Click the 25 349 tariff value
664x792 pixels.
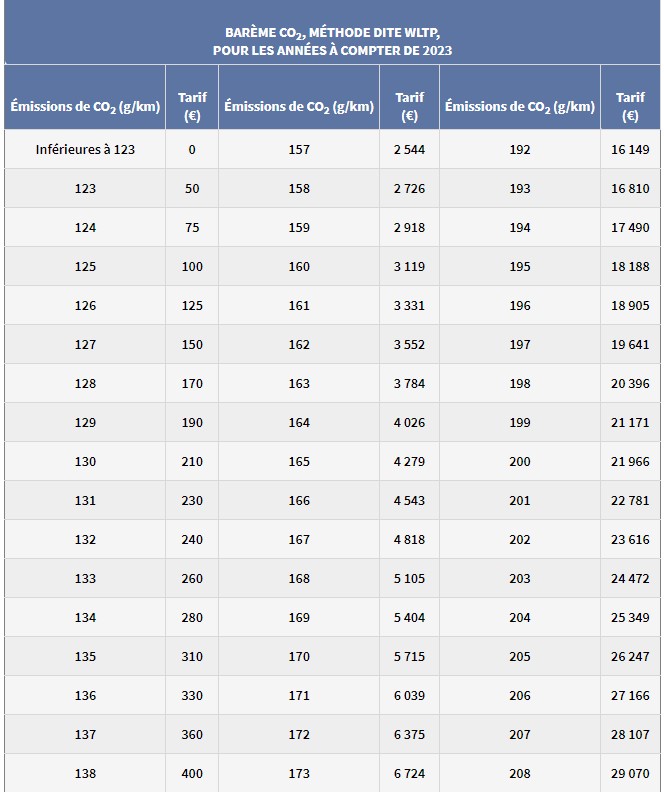pos(630,617)
